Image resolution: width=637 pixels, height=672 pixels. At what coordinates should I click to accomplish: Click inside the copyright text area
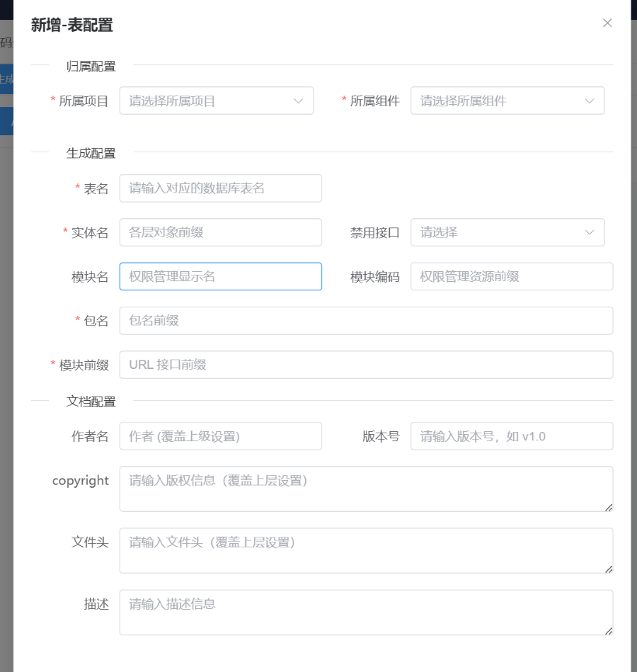click(x=365, y=489)
